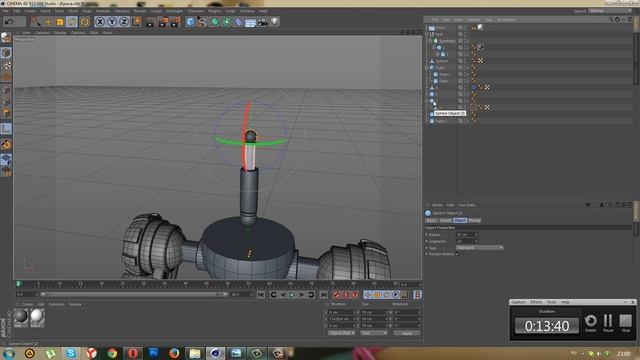
Task: Open the Create menu in Material Manager
Action: coord(27,304)
